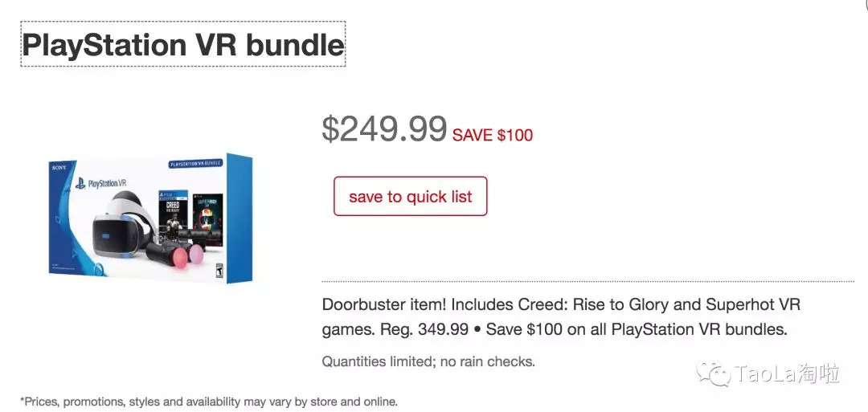Click the prices and promotions disclaimer footnote

point(209,402)
